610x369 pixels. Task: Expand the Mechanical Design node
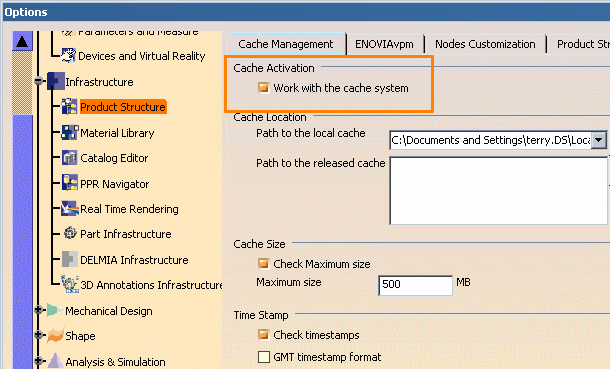point(39,310)
